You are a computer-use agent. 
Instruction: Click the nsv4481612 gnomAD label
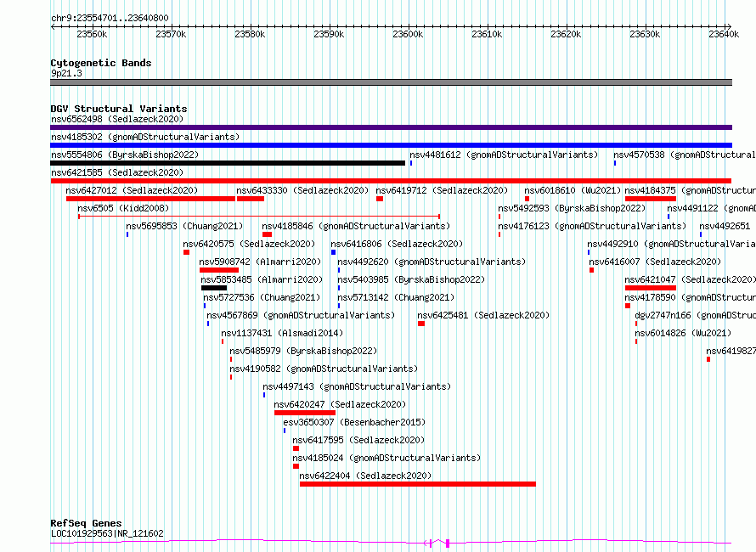coord(504,155)
